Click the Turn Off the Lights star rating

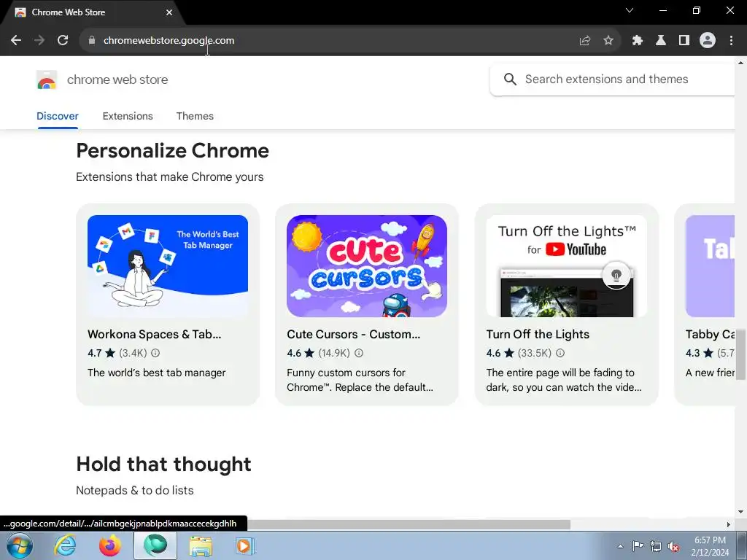click(500, 353)
